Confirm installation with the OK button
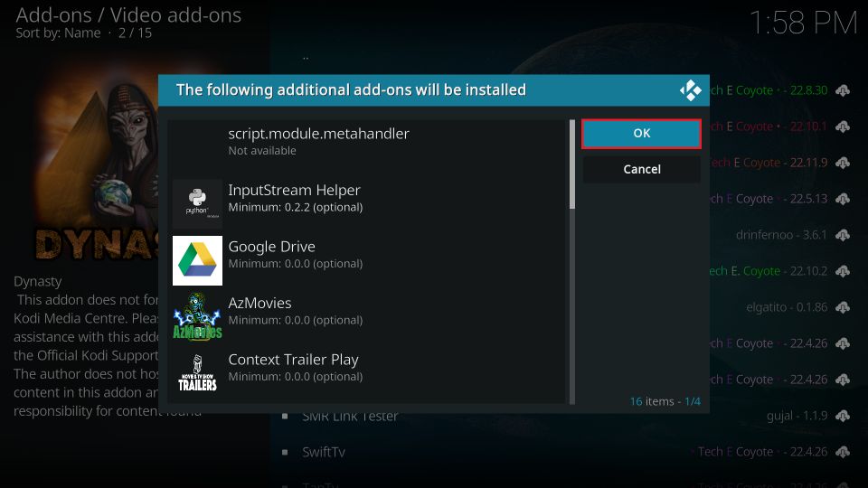 [641, 134]
